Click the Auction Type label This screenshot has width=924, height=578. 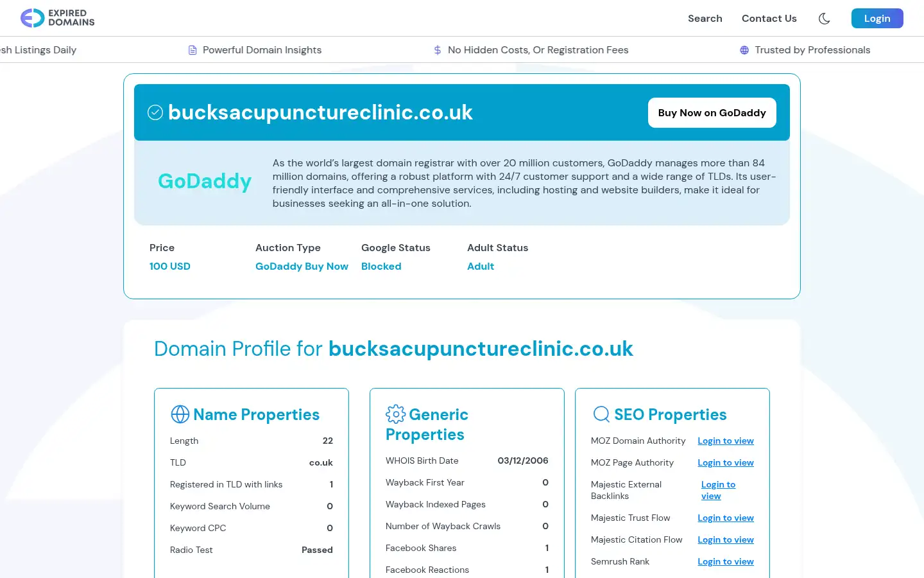coord(287,247)
